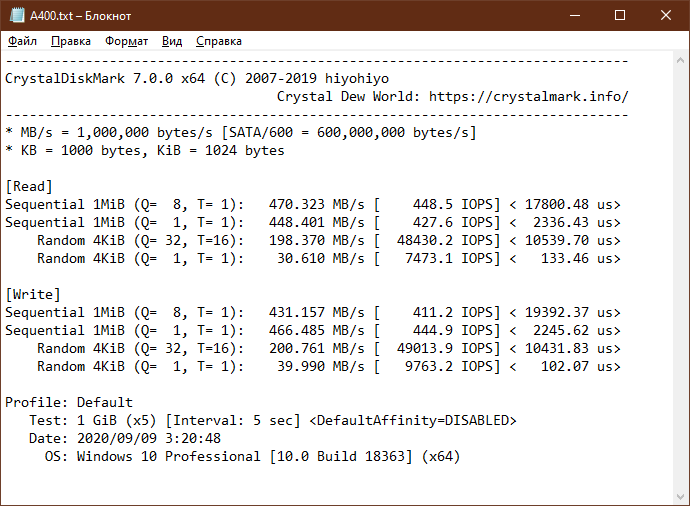Click the 10431.83 us latency value
This screenshot has width=690, height=506.
[x=569, y=348]
